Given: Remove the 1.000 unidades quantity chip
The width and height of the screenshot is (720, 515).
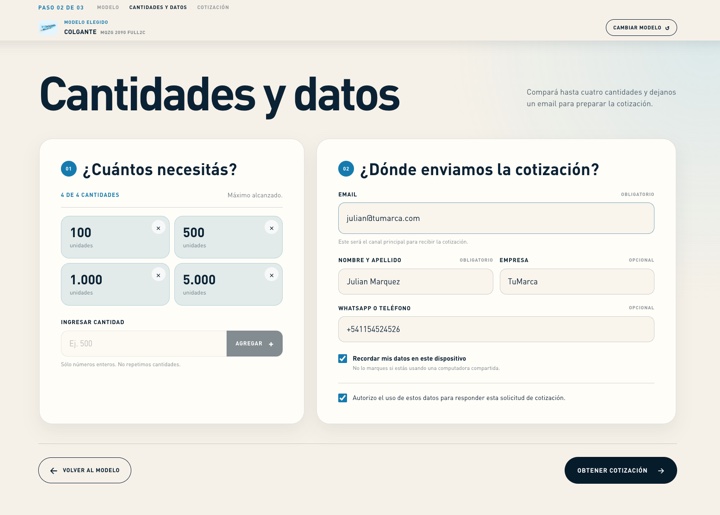Looking at the screenshot, I should pyautogui.click(x=158, y=275).
